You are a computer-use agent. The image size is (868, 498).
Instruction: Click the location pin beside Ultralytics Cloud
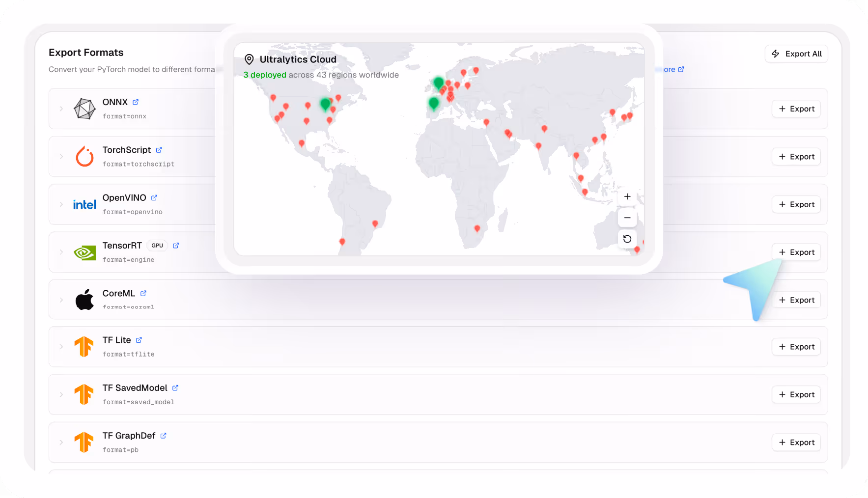pyautogui.click(x=250, y=59)
